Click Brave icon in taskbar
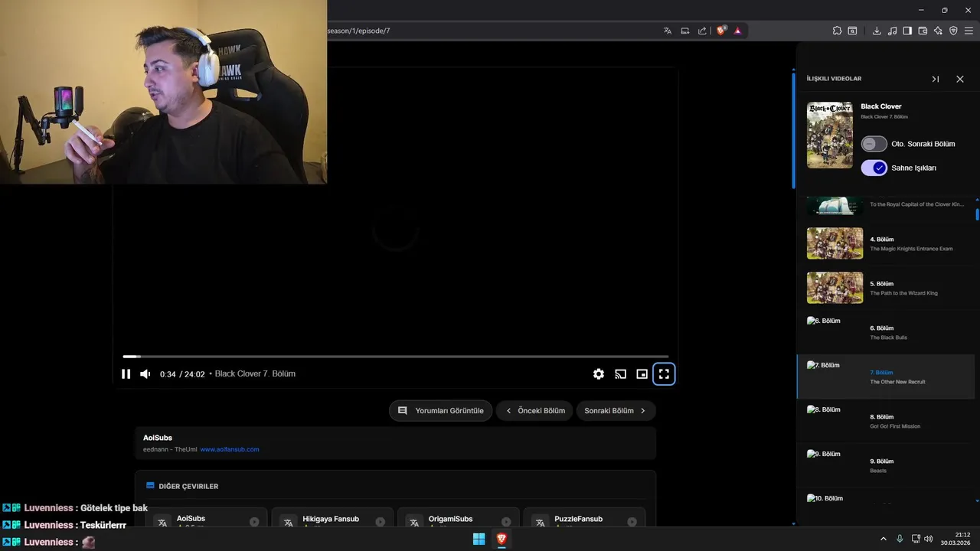 pos(501,539)
